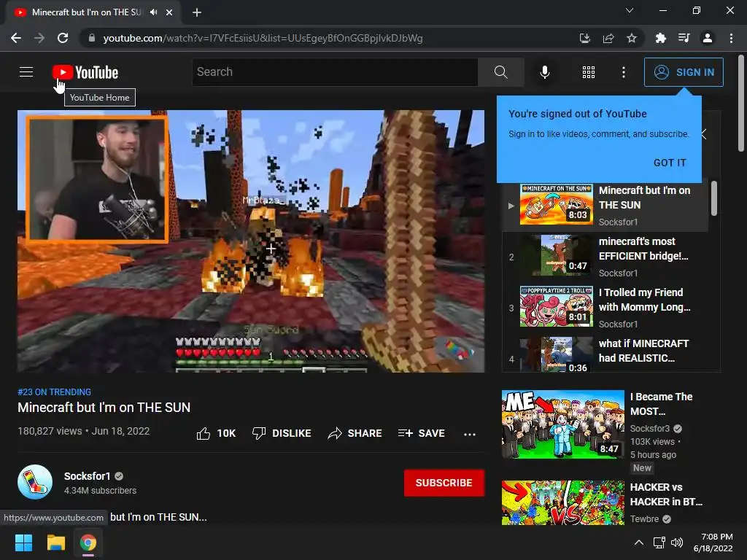Image resolution: width=747 pixels, height=560 pixels.
Task: Open the Windows Start menu
Action: [x=23, y=542]
